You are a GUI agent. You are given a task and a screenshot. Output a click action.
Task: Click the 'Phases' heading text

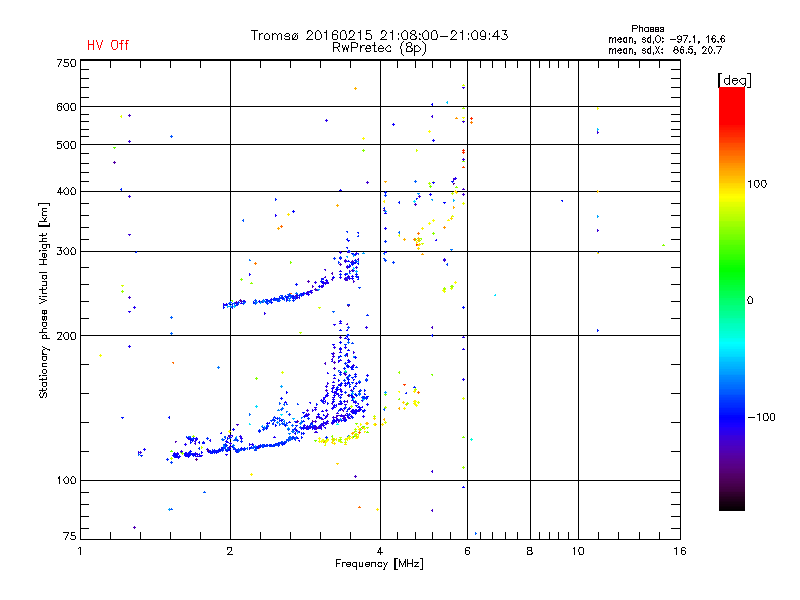click(x=647, y=29)
